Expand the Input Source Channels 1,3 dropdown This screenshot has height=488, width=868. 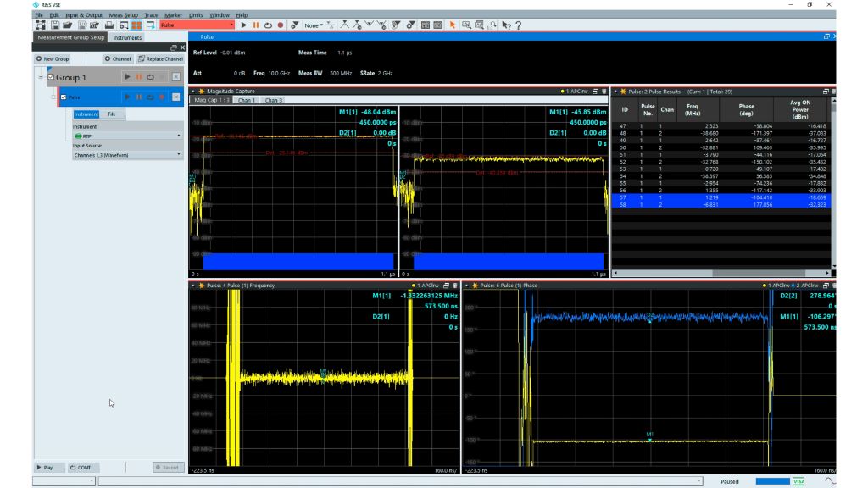pyautogui.click(x=127, y=155)
